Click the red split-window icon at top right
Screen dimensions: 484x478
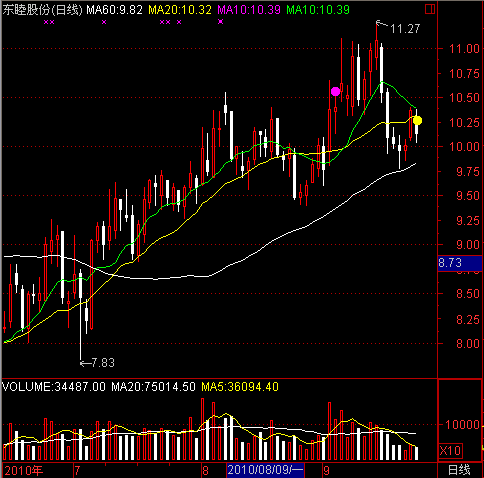(430, 9)
